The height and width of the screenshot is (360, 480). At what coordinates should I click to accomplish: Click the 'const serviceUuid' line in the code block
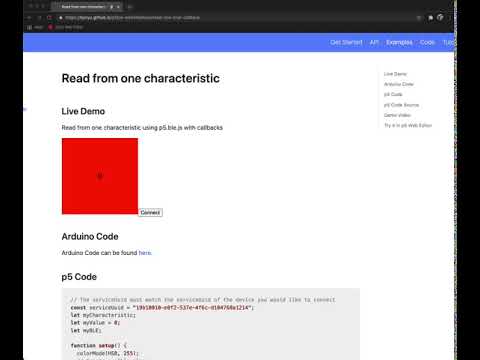[x=162, y=307]
